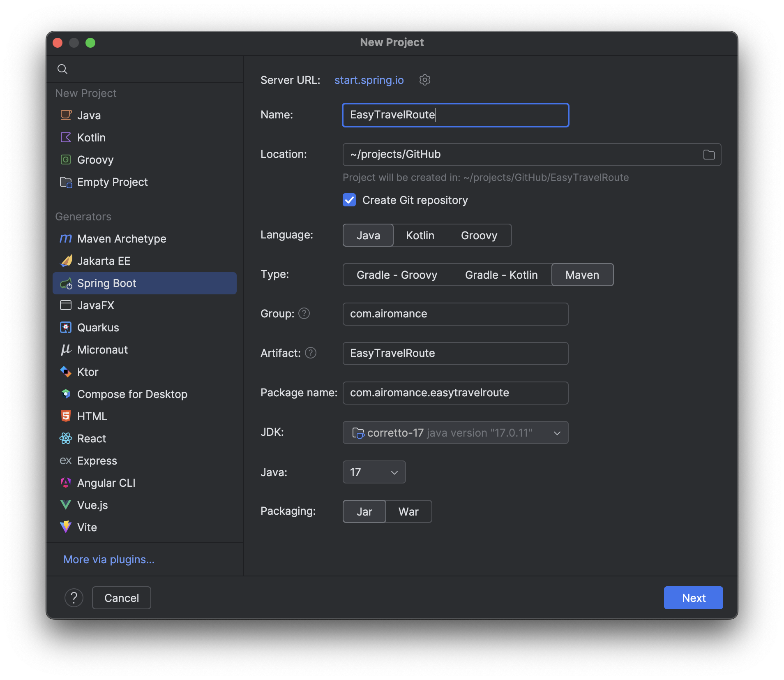
Task: Click the Micronaut mu icon
Action: (66, 349)
